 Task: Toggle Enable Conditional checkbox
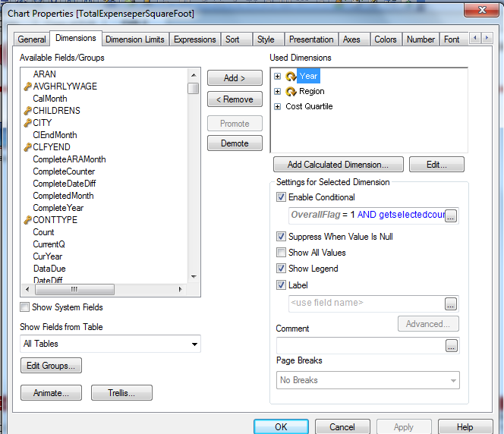(x=281, y=197)
